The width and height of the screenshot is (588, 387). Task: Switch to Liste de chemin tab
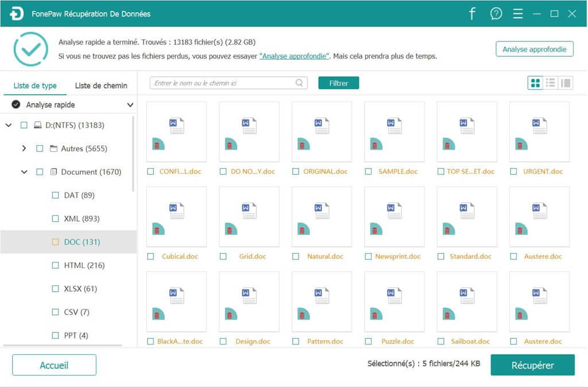[x=101, y=86]
